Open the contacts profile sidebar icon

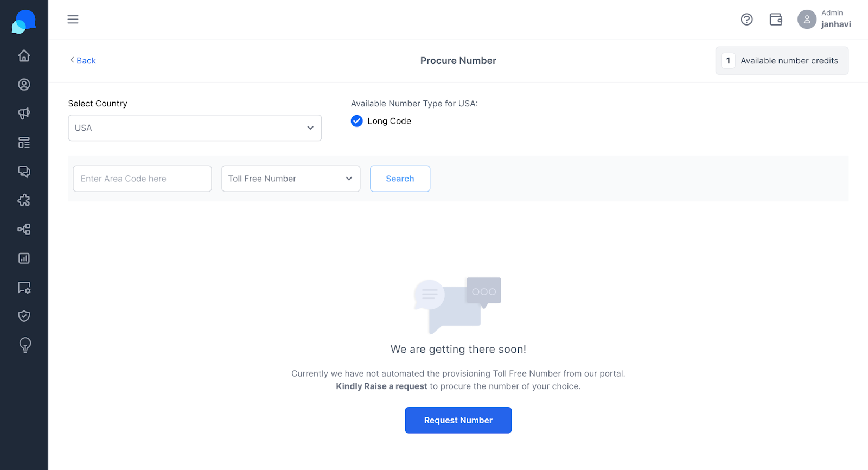(24, 84)
